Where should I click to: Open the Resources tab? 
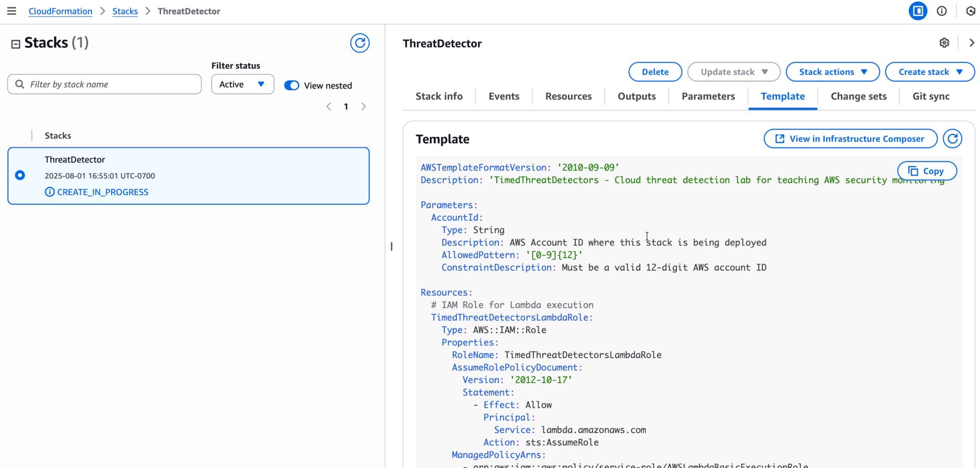click(x=568, y=96)
